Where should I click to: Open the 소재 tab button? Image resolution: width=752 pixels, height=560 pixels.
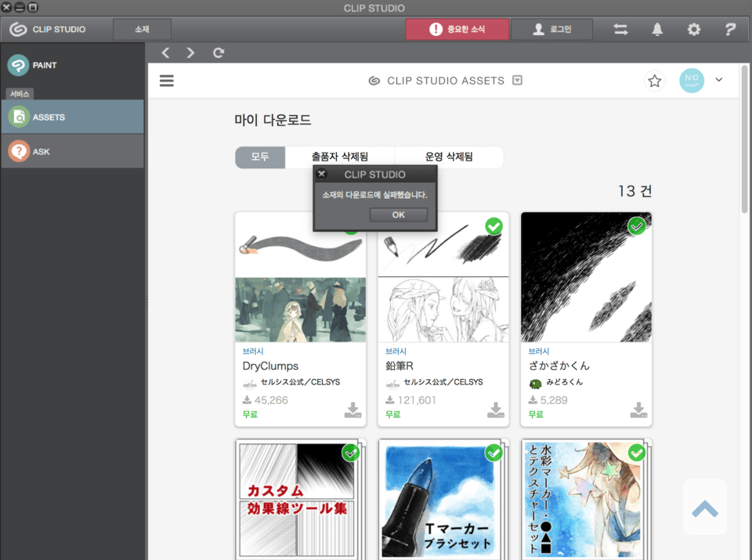pyautogui.click(x=142, y=29)
